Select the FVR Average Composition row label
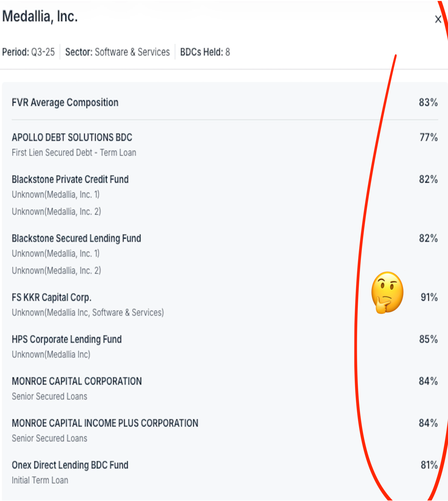Viewport: 448px width, 501px height. (65, 103)
